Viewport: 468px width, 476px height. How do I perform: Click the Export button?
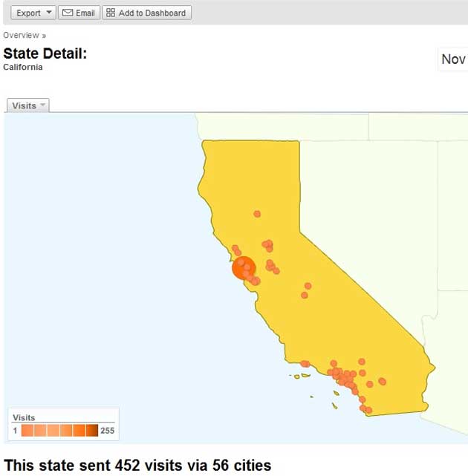29,13
